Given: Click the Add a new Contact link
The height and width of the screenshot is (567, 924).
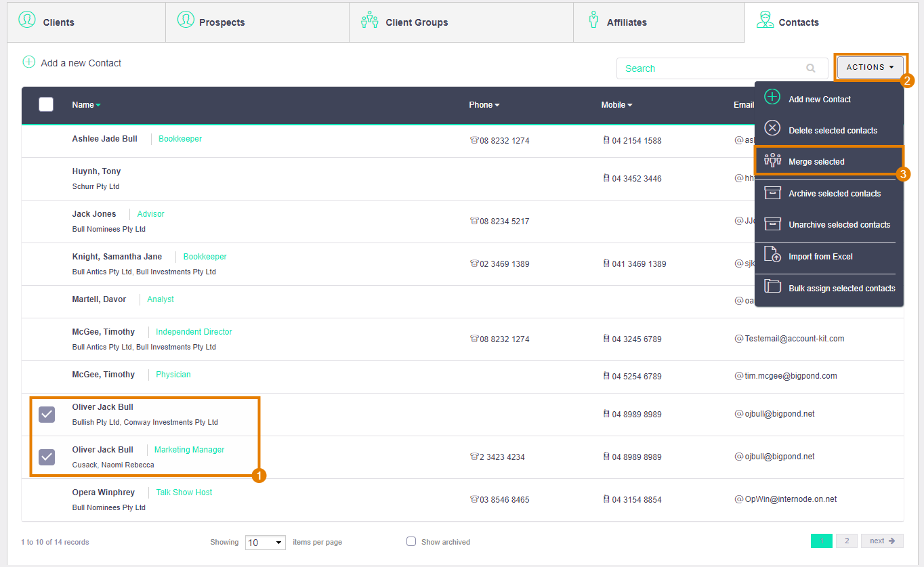Looking at the screenshot, I should click(81, 63).
